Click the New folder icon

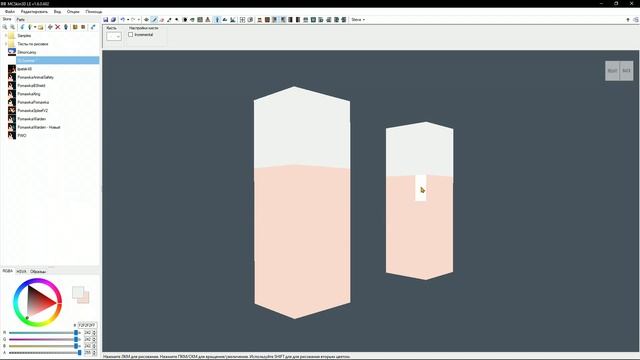41,27
